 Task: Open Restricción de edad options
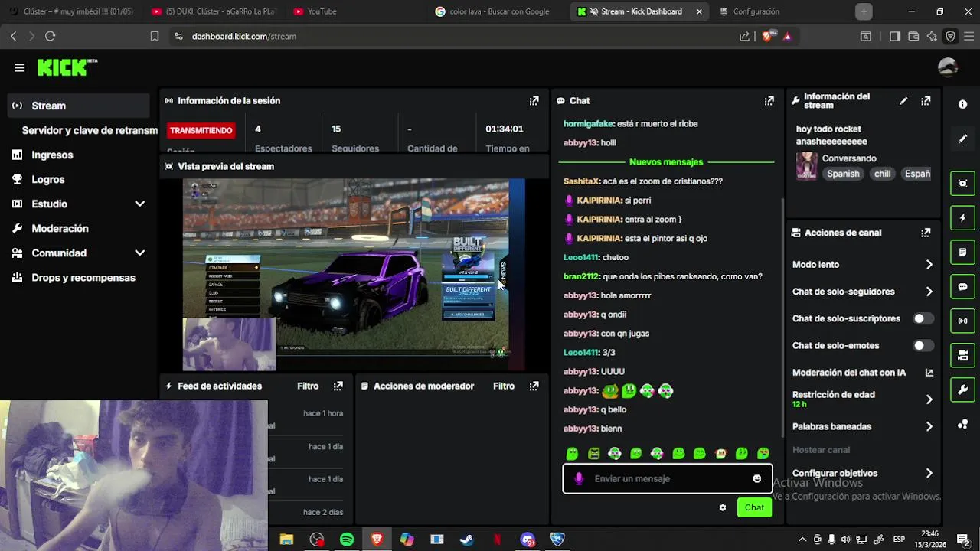(863, 399)
